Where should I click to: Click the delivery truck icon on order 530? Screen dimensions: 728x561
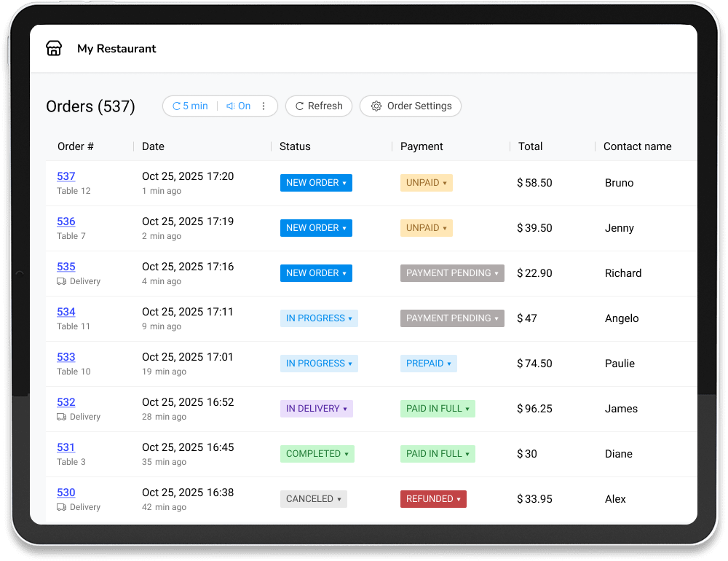(62, 507)
